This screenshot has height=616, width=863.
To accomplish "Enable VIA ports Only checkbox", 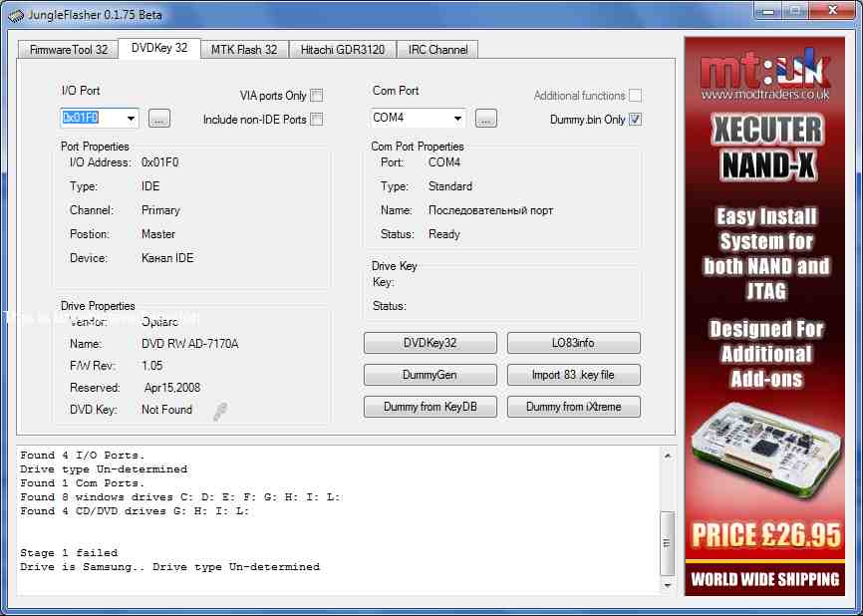I will pos(316,96).
